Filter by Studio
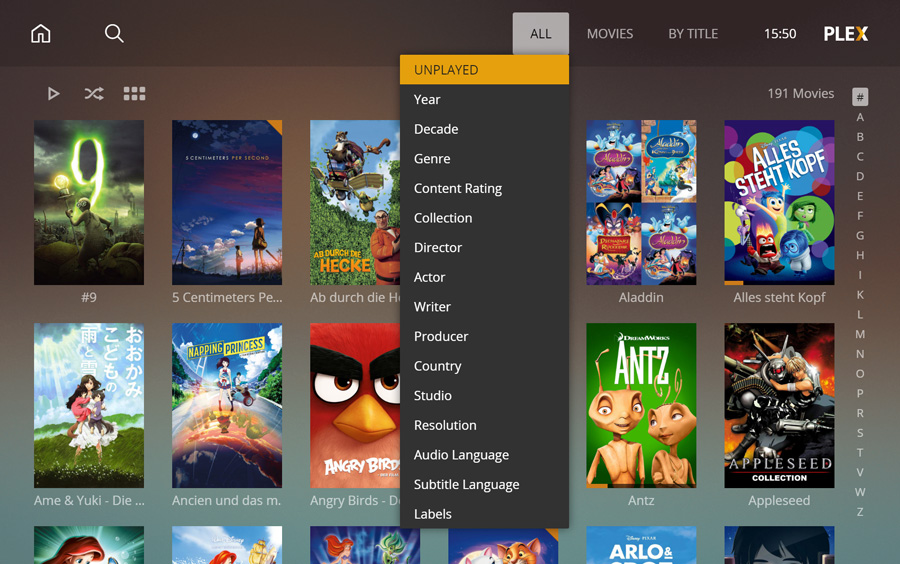900x564 pixels. pos(484,396)
